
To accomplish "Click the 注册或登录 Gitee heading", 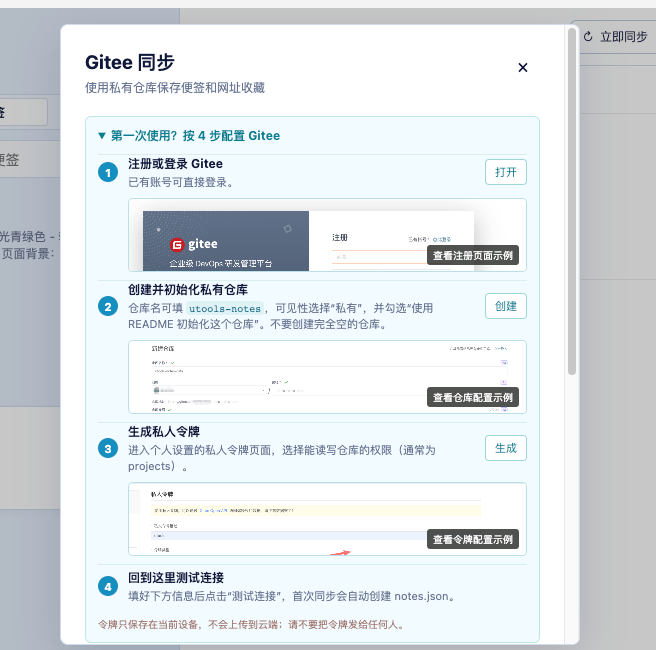I will [x=175, y=164].
